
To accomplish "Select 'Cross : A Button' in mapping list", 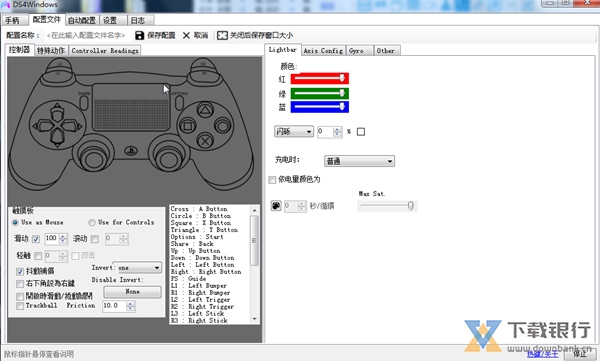I will 199,209.
